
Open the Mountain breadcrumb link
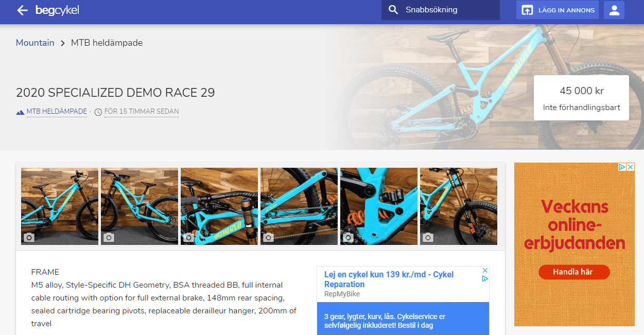35,43
